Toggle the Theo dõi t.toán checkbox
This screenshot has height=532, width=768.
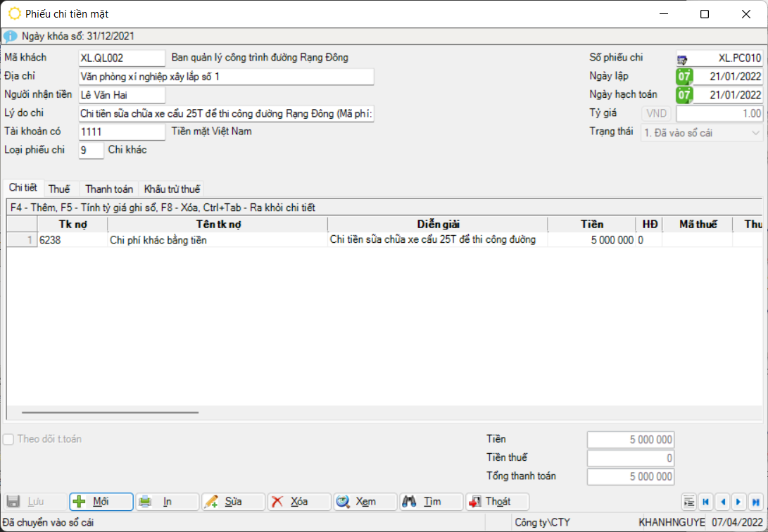point(9,439)
